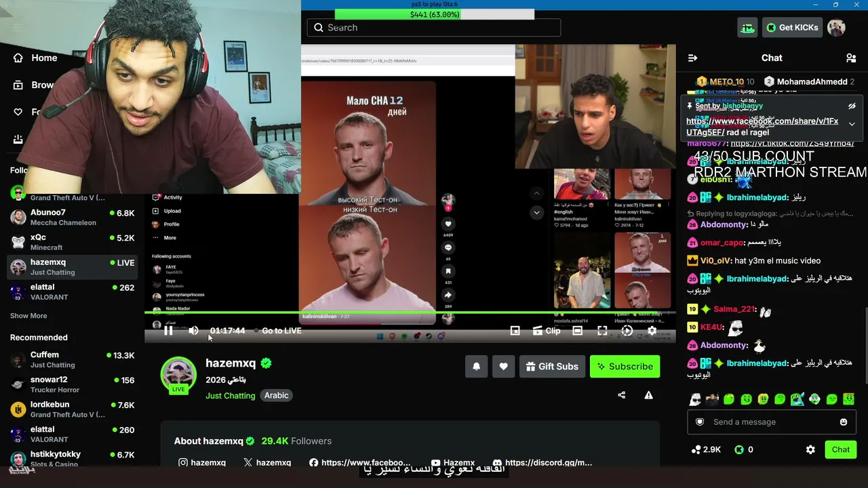Report the channel via warning icon
This screenshot has width=868, height=488.
pyautogui.click(x=648, y=395)
